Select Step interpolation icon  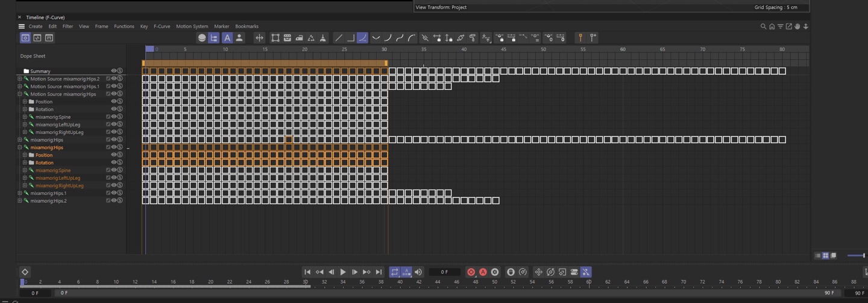[350, 38]
